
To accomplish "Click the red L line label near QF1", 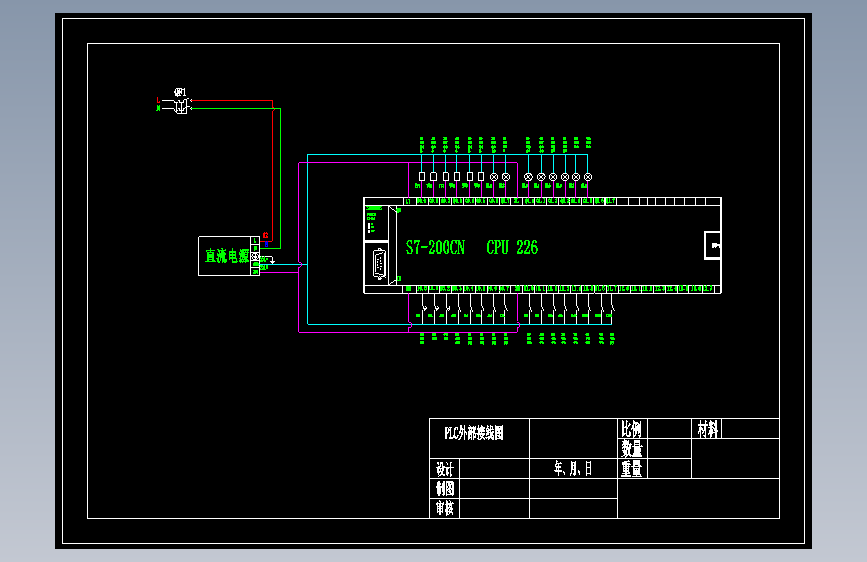I will click(x=158, y=101).
